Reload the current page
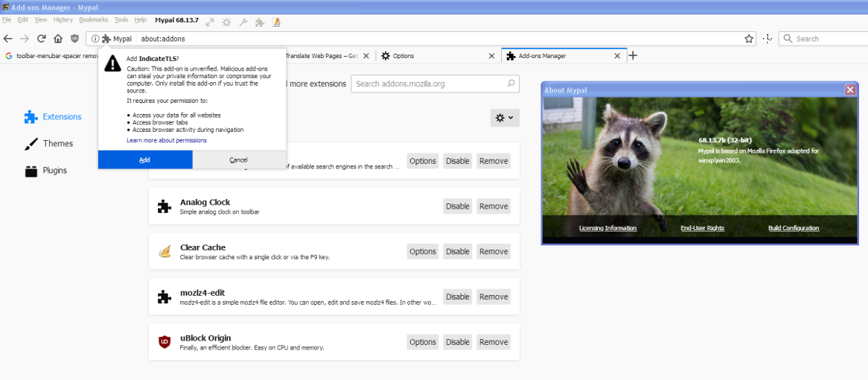Image resolution: width=868 pixels, height=380 pixels. 41,39
